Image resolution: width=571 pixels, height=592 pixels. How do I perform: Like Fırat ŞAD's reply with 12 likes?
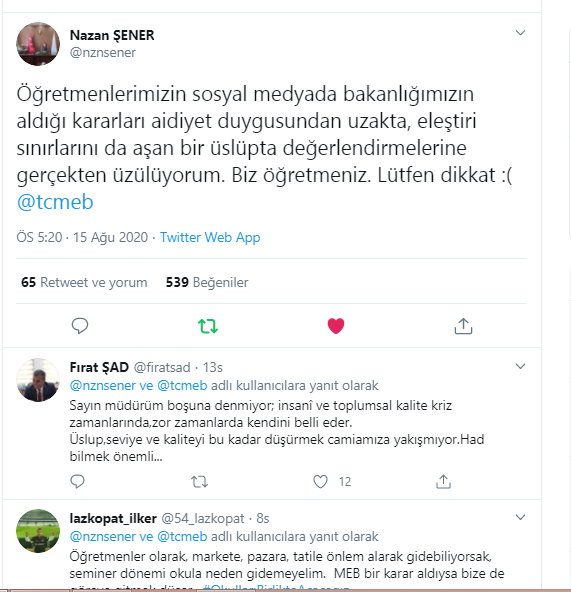click(x=320, y=481)
